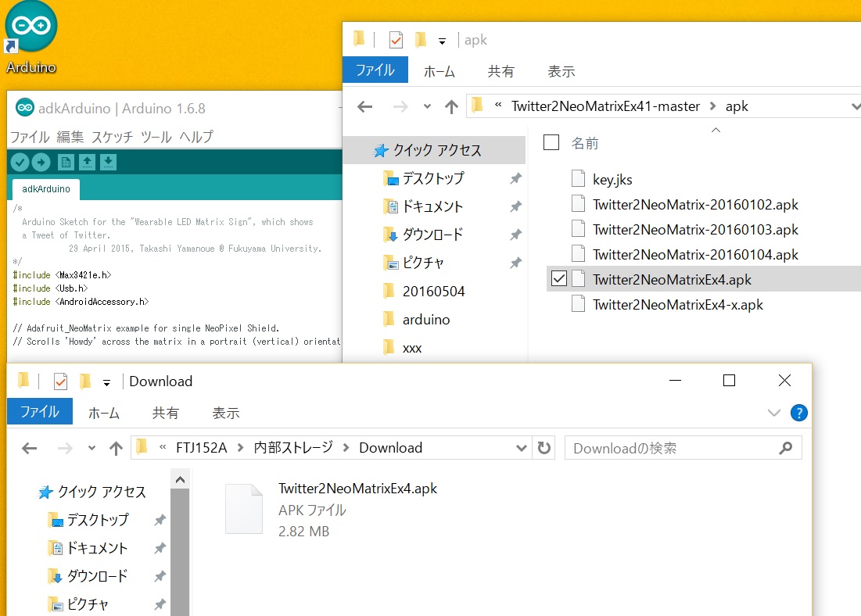Open recent locations dropdown in apk window

point(427,106)
